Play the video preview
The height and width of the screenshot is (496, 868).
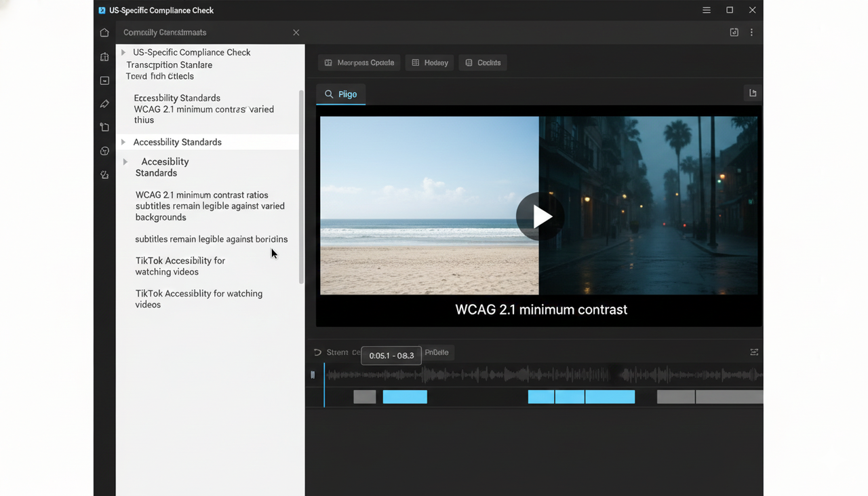540,216
